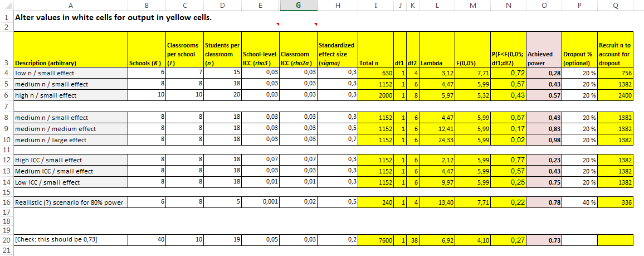Viewport: 644px width, 256px height.
Task: Select the Recruit n cell showing 2400
Action: pos(615,95)
